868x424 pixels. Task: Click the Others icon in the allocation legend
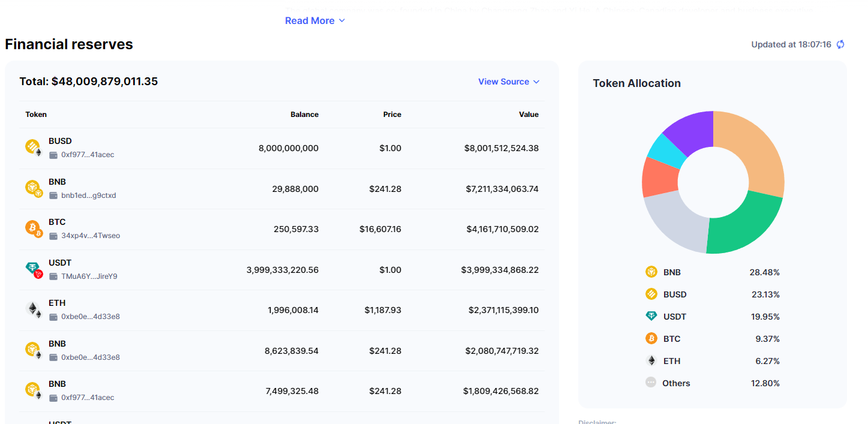(x=651, y=382)
